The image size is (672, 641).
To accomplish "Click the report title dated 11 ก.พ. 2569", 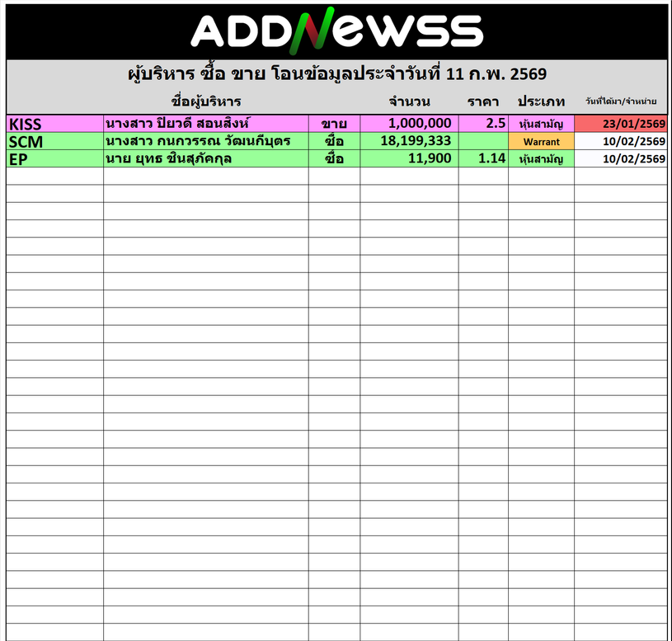I will tap(336, 73).
